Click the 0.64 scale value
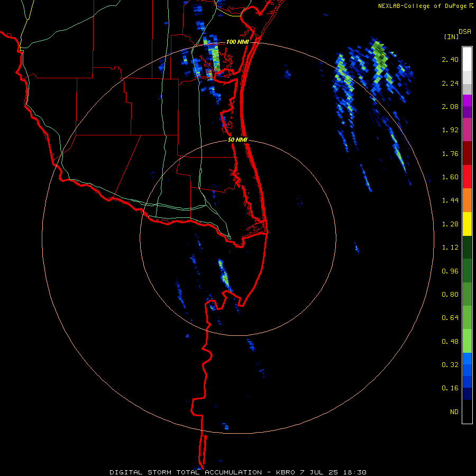This screenshot has height=476, width=476. 450,318
